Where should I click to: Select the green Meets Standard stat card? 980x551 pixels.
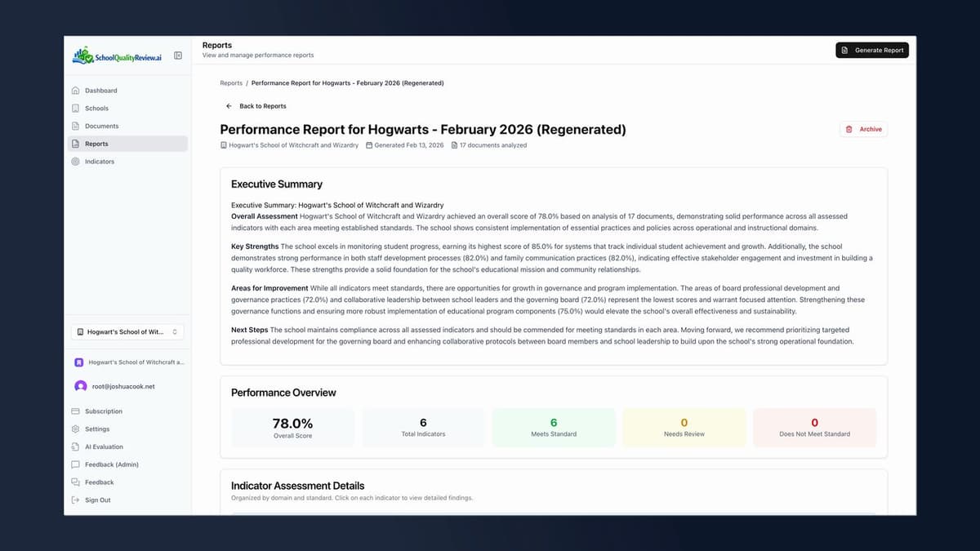coord(553,427)
